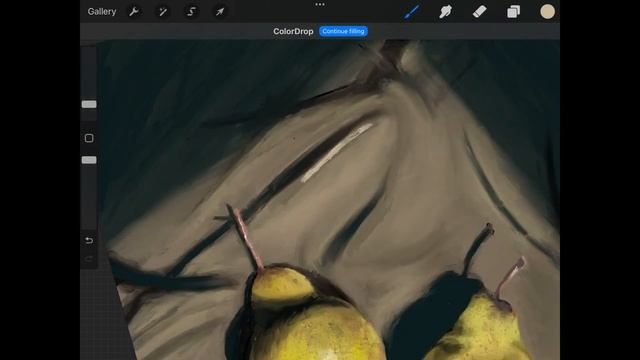Undo the last action
Image resolution: width=640 pixels, height=360 pixels.
pyautogui.click(x=89, y=240)
